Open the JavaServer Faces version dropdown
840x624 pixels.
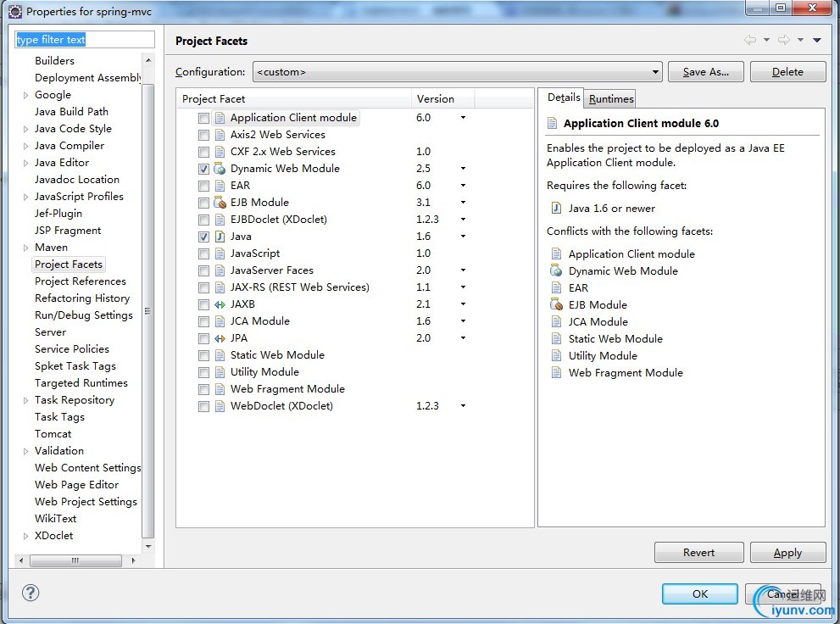point(463,270)
